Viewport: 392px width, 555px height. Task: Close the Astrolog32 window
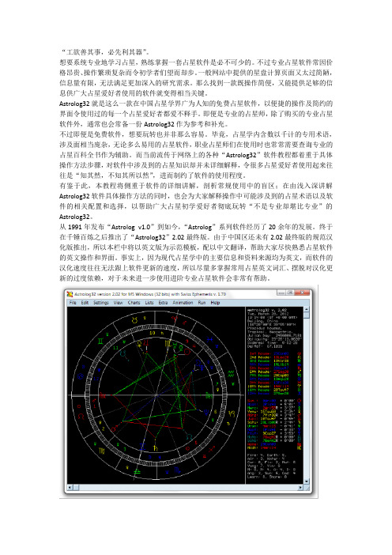[x=302, y=293]
